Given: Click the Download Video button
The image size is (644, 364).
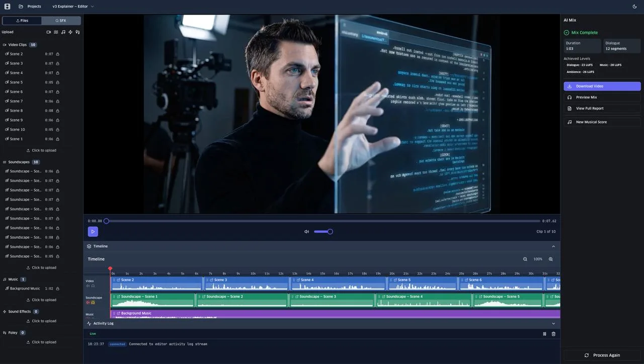Looking at the screenshot, I should (x=602, y=86).
